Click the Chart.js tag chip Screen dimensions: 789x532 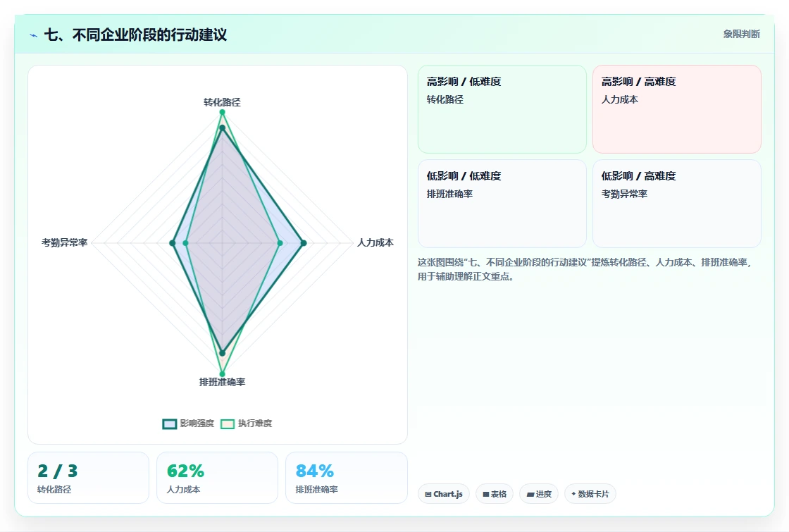(x=443, y=494)
